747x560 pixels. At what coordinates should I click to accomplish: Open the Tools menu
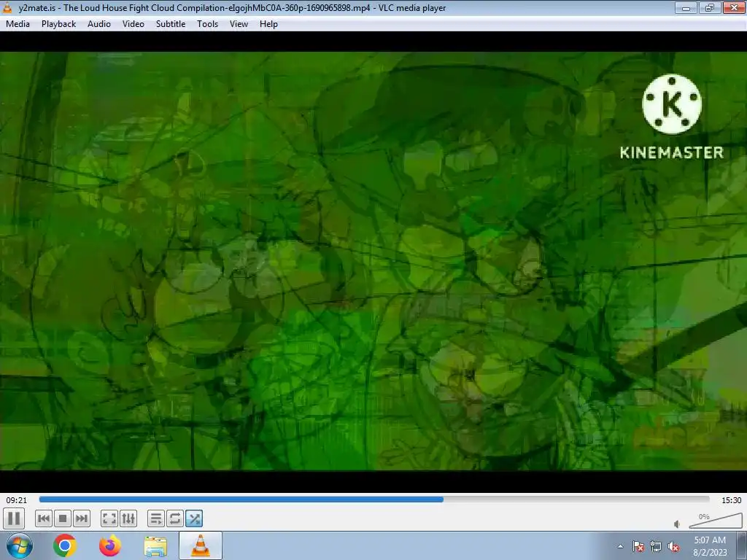(x=208, y=24)
